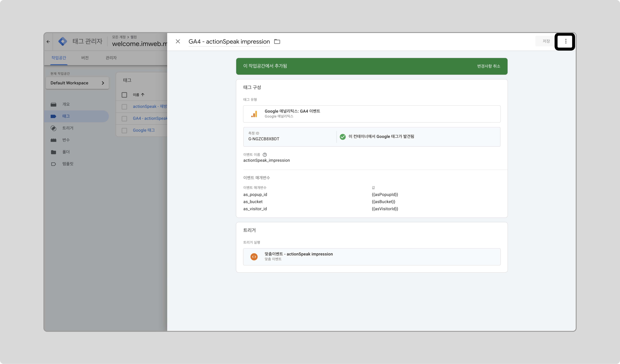Screen dimensions: 620x364
Task: Click the 변수 brick icon
Action: (53, 140)
